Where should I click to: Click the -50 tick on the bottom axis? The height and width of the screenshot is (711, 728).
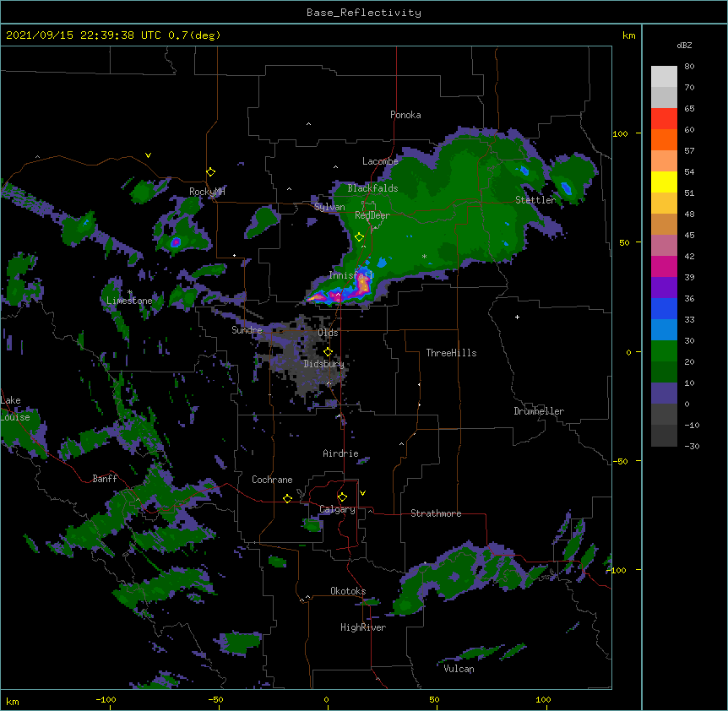click(216, 699)
